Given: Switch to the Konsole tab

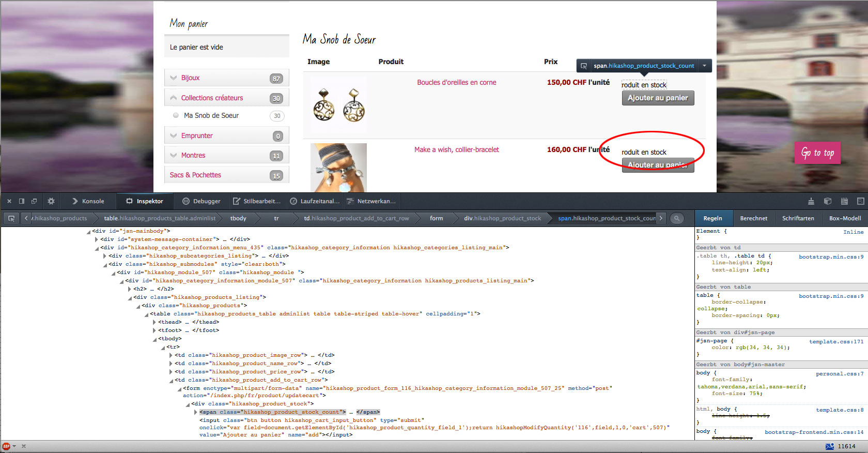Looking at the screenshot, I should click(x=88, y=201).
